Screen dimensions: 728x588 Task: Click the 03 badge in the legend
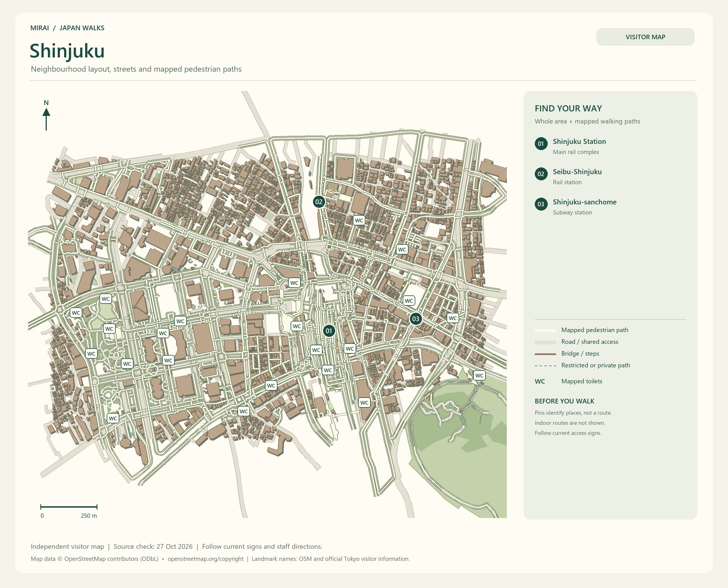coord(541,204)
